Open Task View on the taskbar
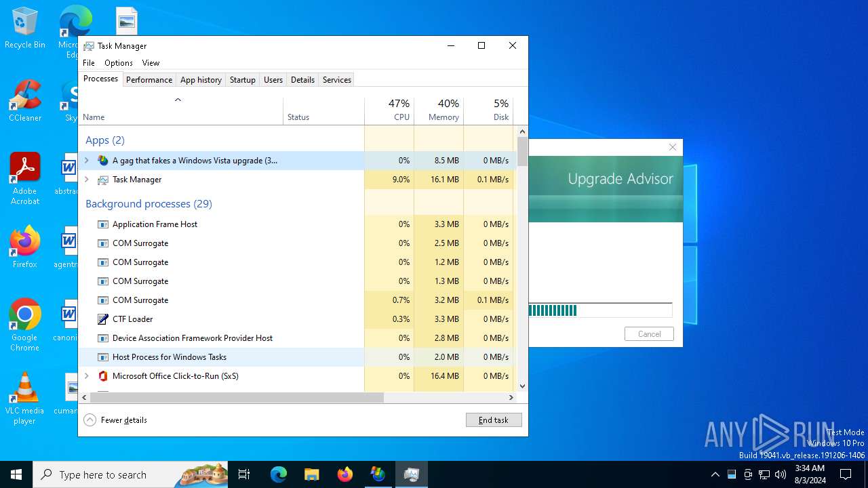The height and width of the screenshot is (488, 868). [244, 474]
